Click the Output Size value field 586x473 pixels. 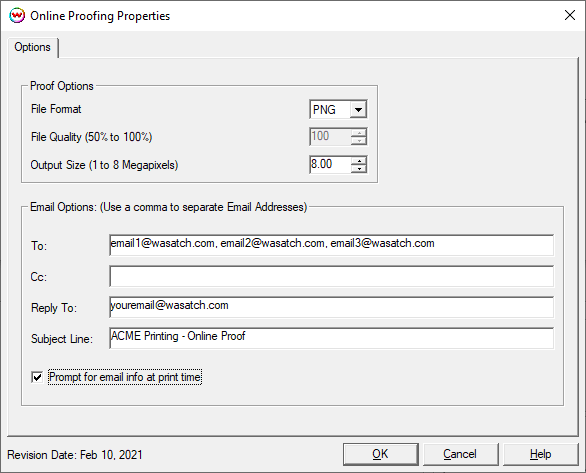point(330,164)
